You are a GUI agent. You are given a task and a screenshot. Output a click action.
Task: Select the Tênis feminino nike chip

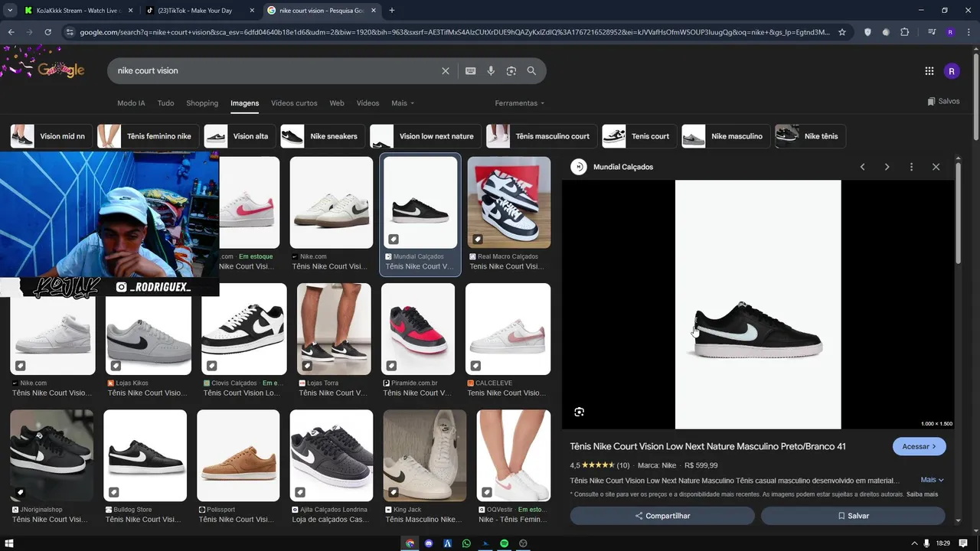[x=149, y=136]
